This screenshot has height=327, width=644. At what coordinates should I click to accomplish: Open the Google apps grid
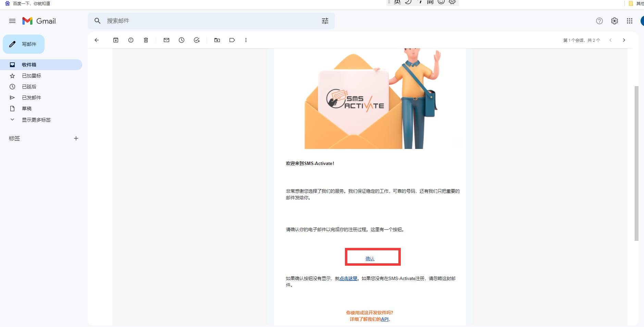pos(629,21)
